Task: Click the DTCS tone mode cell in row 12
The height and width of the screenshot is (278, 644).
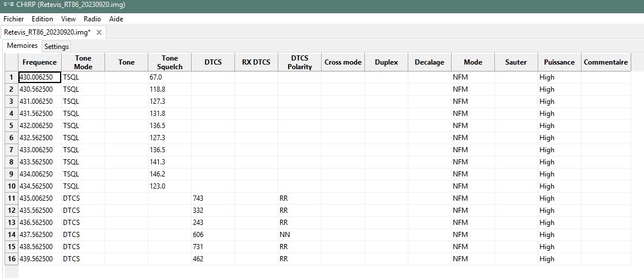Action: pos(83,211)
